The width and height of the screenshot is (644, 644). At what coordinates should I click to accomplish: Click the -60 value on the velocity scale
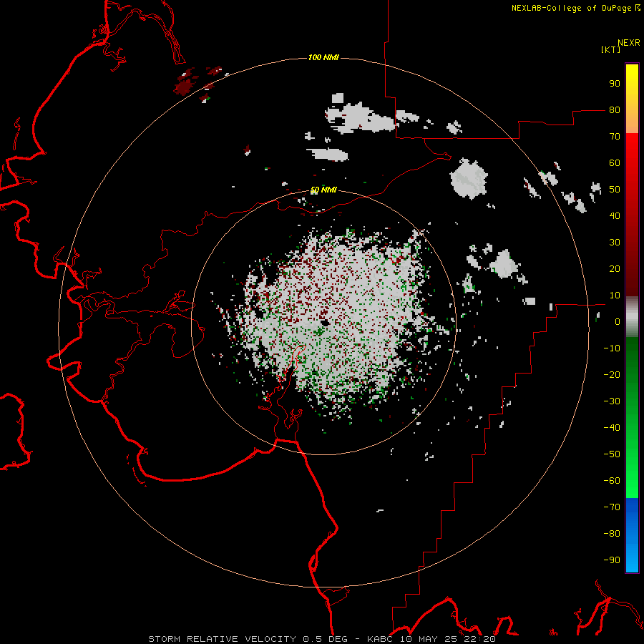tap(612, 481)
